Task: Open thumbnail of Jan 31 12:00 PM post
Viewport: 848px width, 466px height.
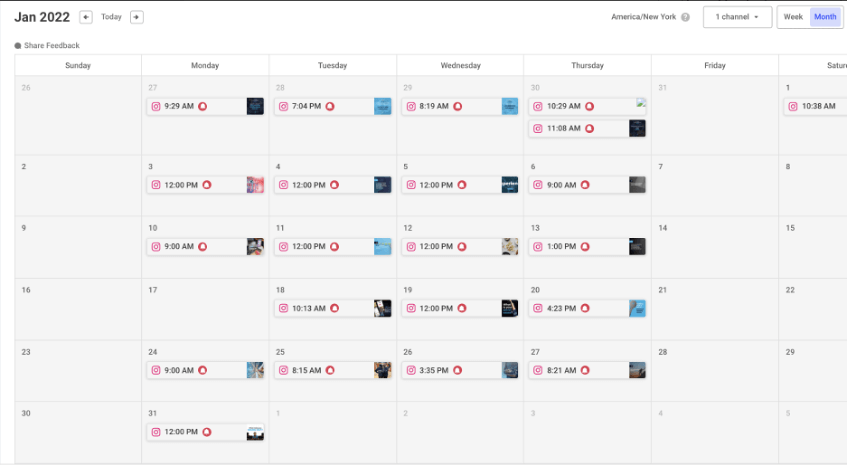Action: click(x=255, y=432)
